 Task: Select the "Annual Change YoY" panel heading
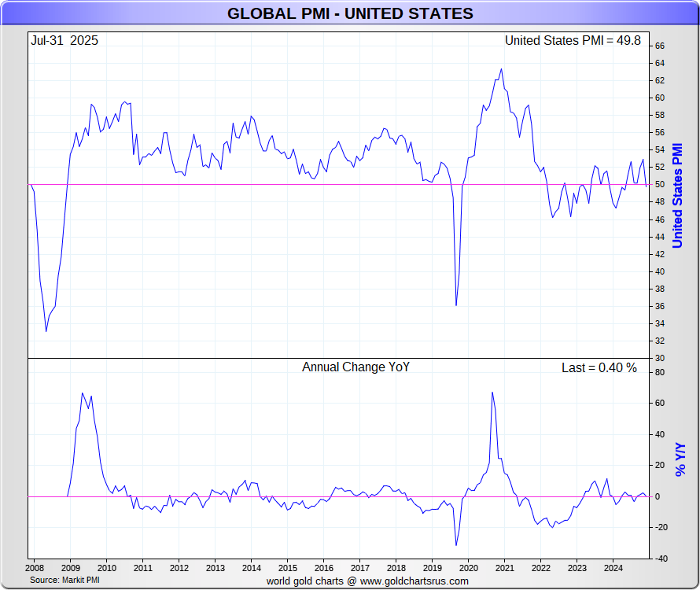click(356, 367)
